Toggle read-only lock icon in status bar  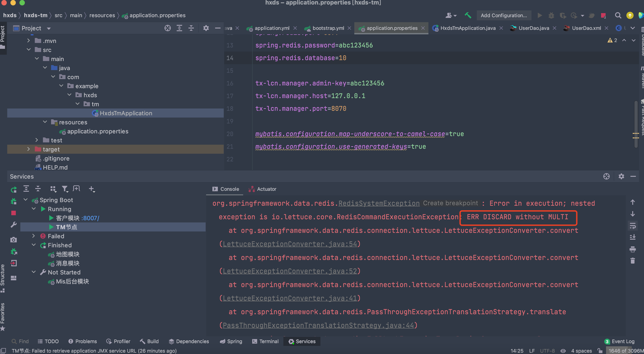(x=600, y=351)
